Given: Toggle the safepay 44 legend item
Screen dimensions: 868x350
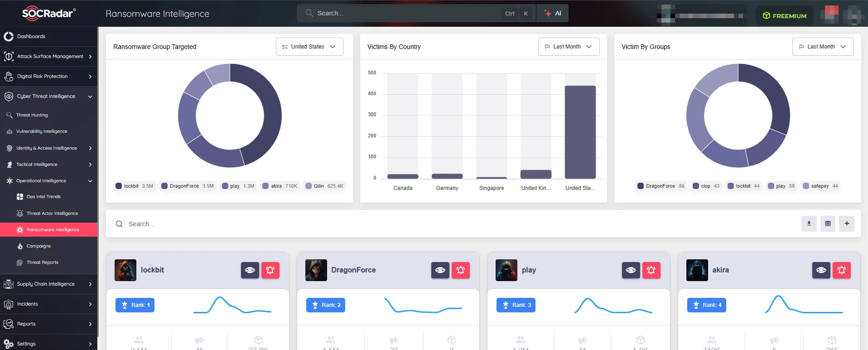Looking at the screenshot, I should click(x=820, y=186).
